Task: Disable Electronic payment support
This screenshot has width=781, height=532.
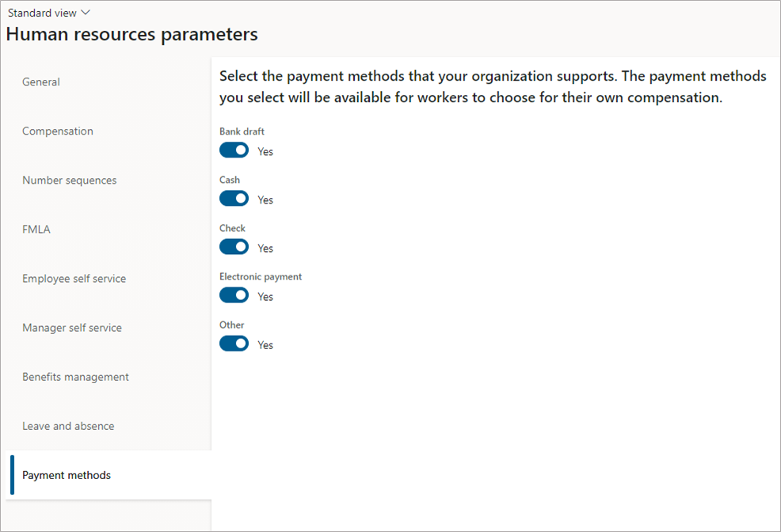Action: tap(234, 294)
